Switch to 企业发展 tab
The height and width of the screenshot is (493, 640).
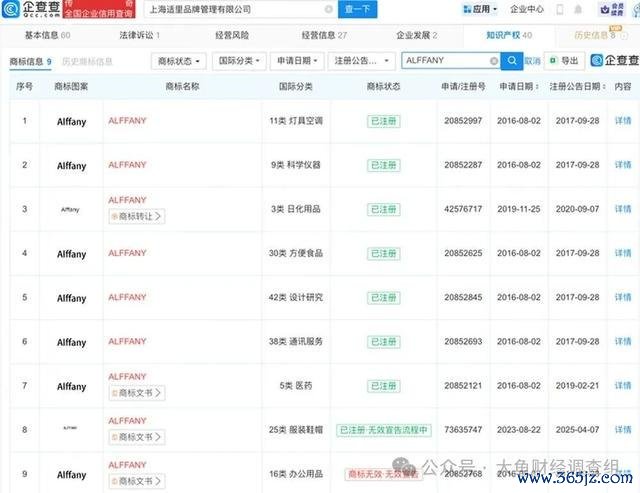click(417, 35)
